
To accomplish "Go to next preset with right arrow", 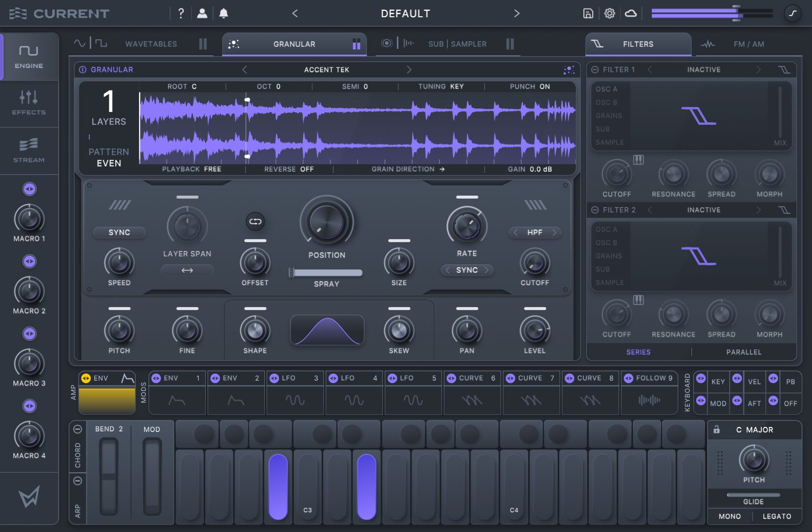I will coord(517,13).
